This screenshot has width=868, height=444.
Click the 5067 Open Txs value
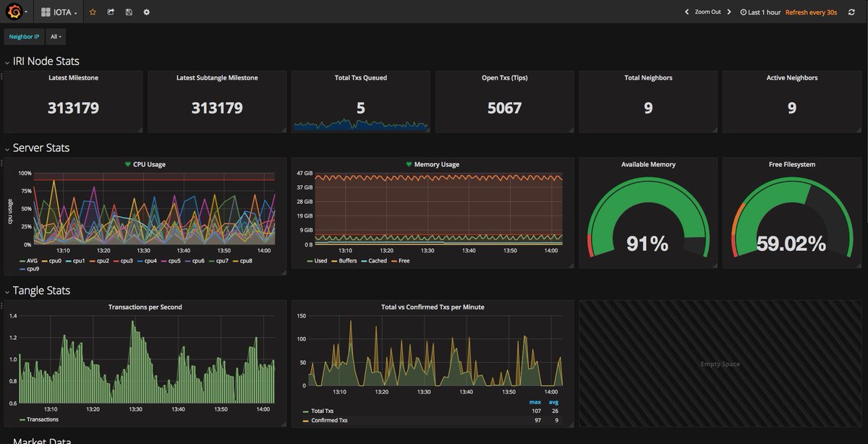pyautogui.click(x=504, y=108)
